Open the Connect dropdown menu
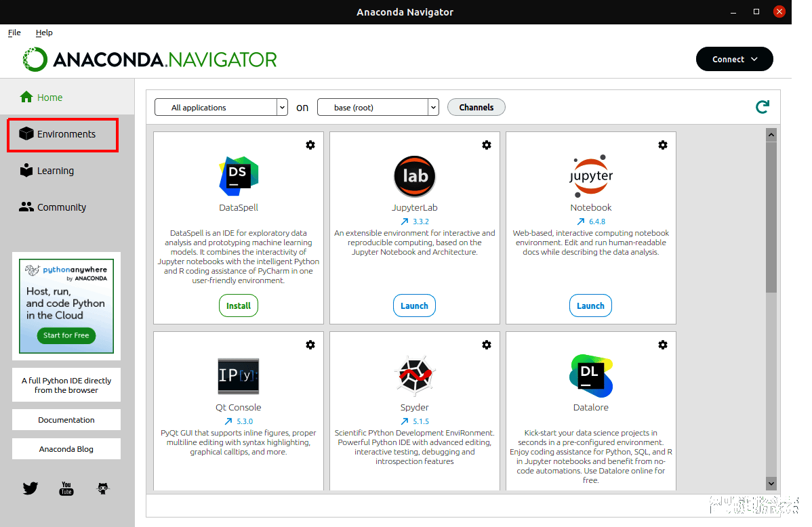812x527 pixels. click(x=734, y=59)
